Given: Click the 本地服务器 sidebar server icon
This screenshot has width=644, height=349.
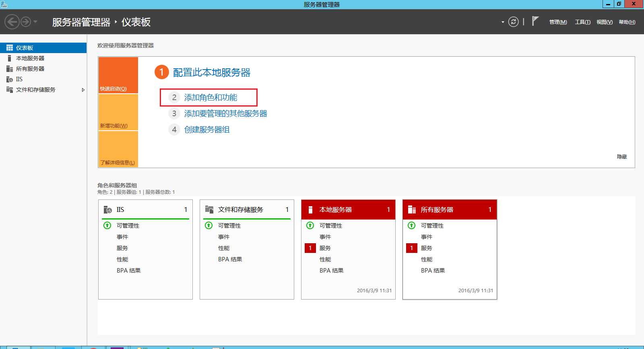Looking at the screenshot, I should point(9,58).
